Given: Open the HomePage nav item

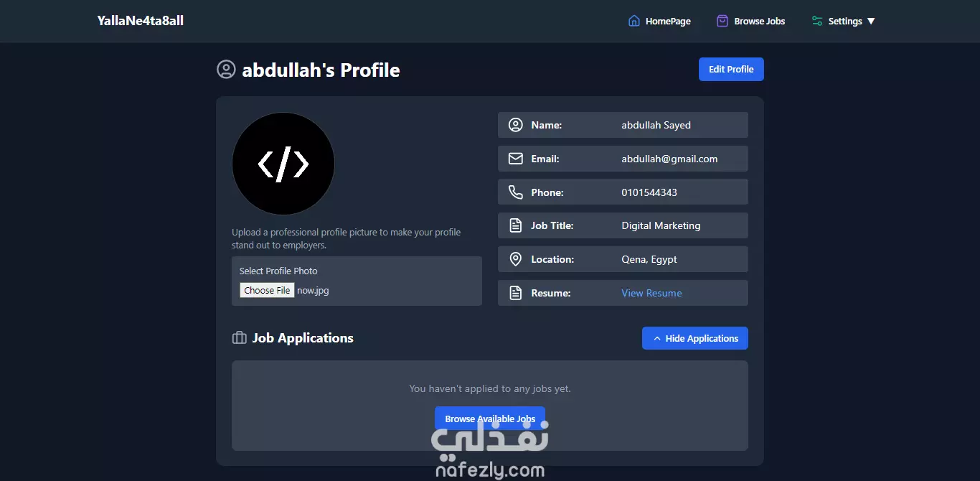Looking at the screenshot, I should click(x=659, y=21).
